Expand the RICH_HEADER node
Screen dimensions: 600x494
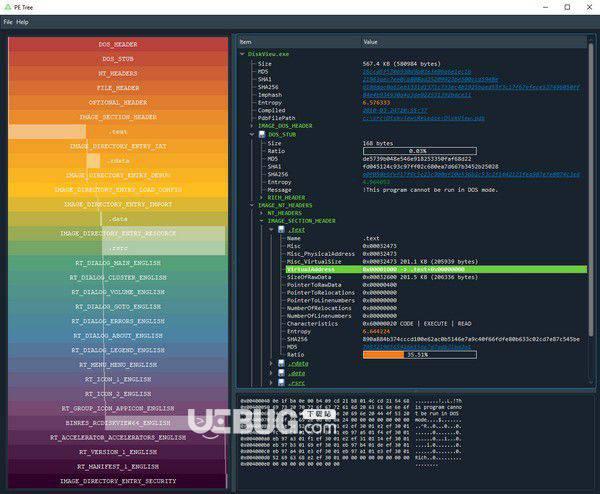pos(261,197)
